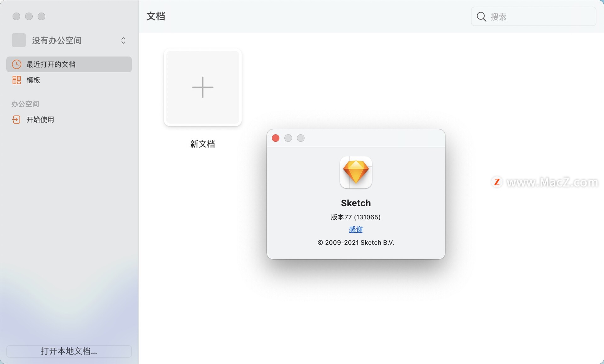
Task: Open the 感谢 acknowledgements link
Action: (356, 229)
